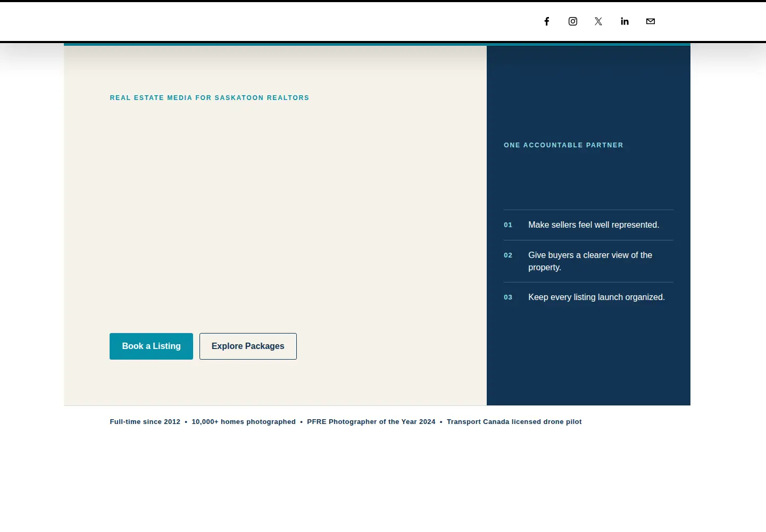
Task: Click the email envelope icon
Action: (x=651, y=21)
